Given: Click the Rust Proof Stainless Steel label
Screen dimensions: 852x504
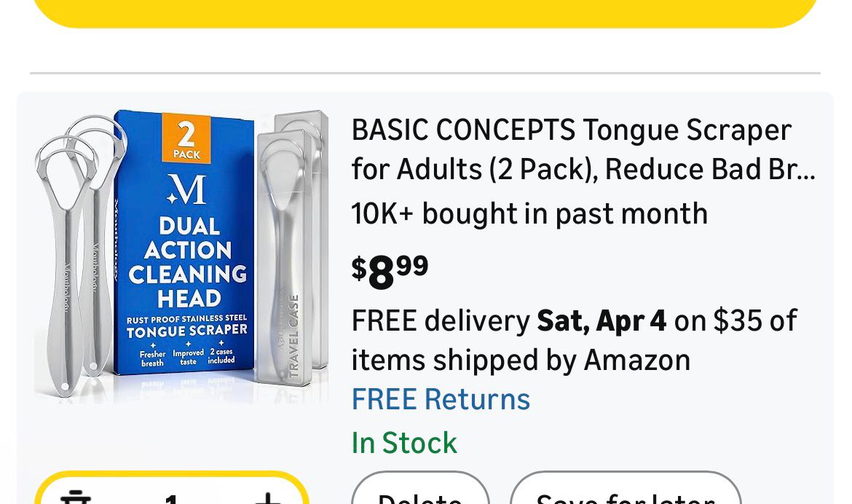Looking at the screenshot, I should [187, 319].
